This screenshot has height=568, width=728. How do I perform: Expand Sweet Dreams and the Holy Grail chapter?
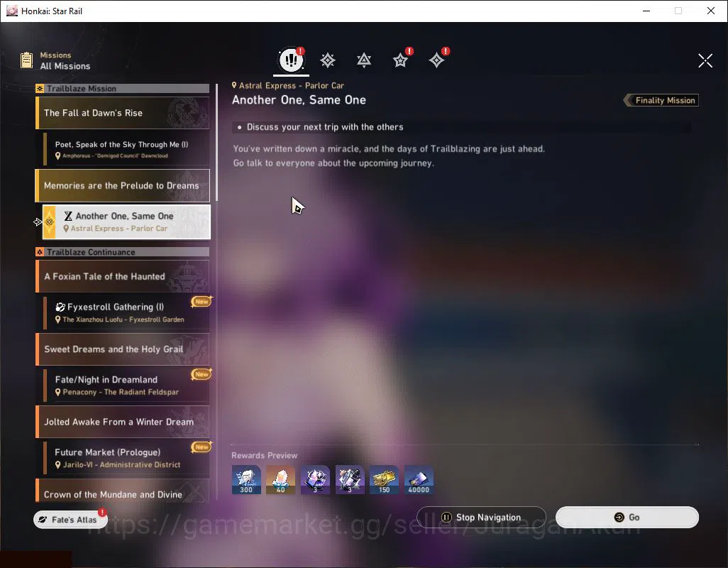click(123, 349)
